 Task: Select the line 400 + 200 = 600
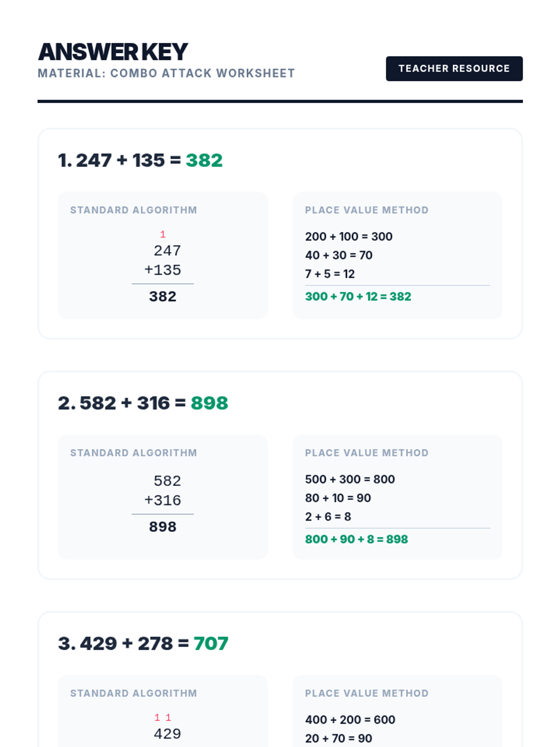coord(350,719)
